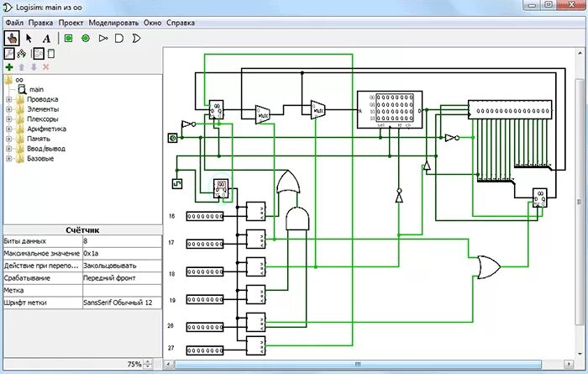
Task: Click the AND gate on the canvas
Action: (x=297, y=218)
